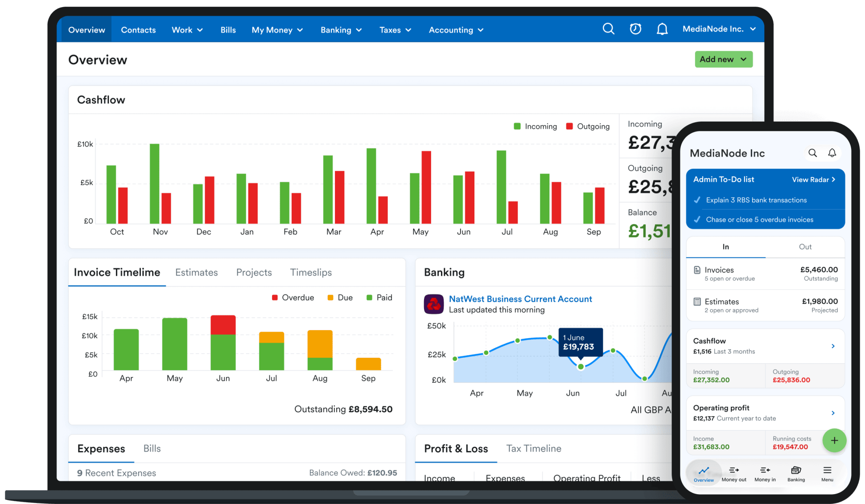Click the Add new button
The image size is (865, 504).
click(723, 59)
